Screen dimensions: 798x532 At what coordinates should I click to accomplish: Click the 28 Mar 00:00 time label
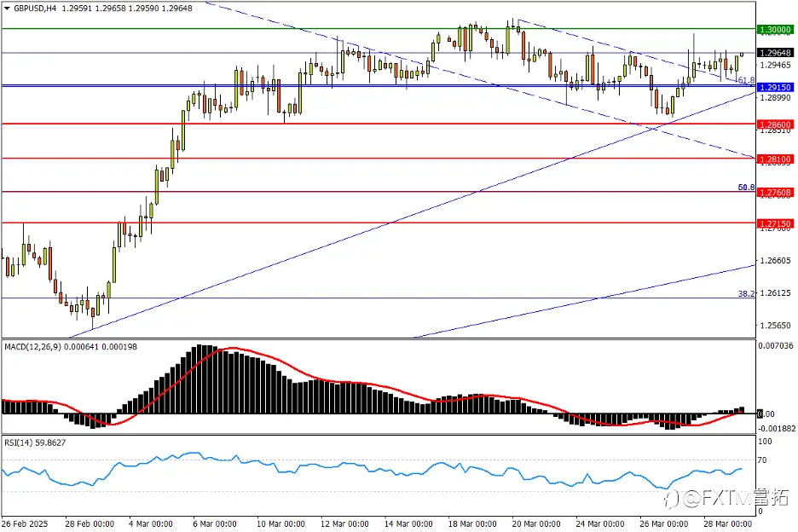728,523
